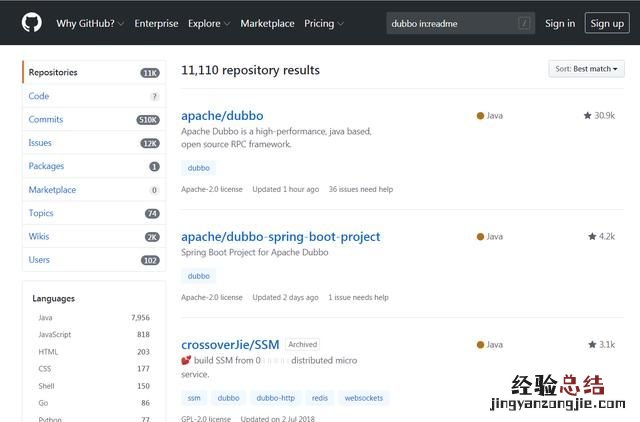The height and width of the screenshot is (422, 640).
Task: Open the Pricing dropdown menu
Action: pyautogui.click(x=323, y=23)
